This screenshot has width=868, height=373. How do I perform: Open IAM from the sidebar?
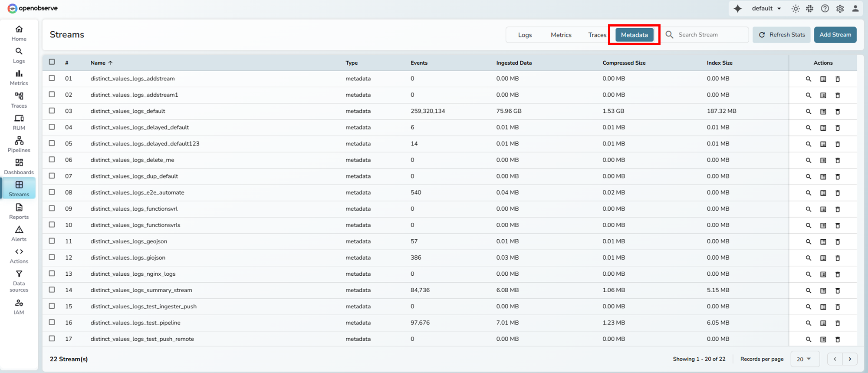click(x=19, y=307)
